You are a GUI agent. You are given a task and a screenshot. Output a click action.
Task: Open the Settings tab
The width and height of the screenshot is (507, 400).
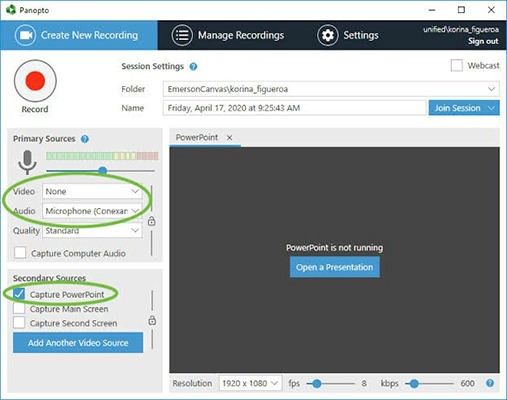click(348, 35)
